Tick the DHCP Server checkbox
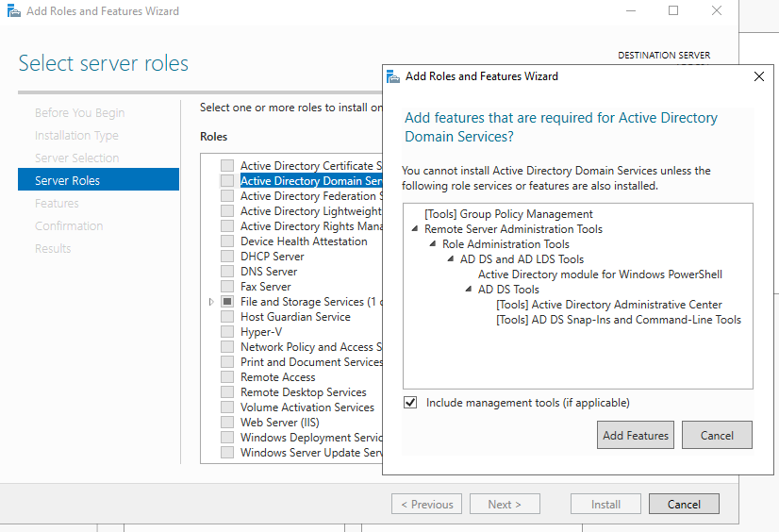This screenshot has height=532, width=779. [x=227, y=257]
